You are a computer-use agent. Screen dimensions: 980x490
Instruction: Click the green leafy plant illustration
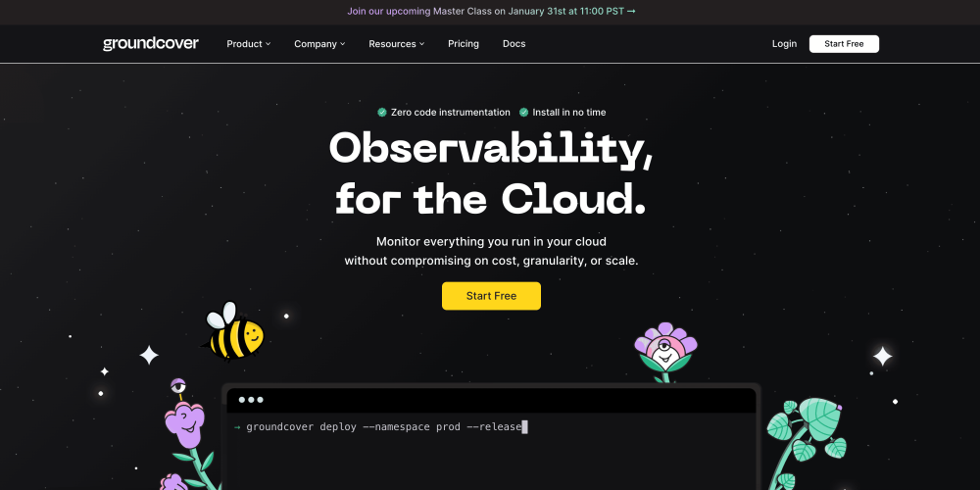pyautogui.click(x=807, y=433)
